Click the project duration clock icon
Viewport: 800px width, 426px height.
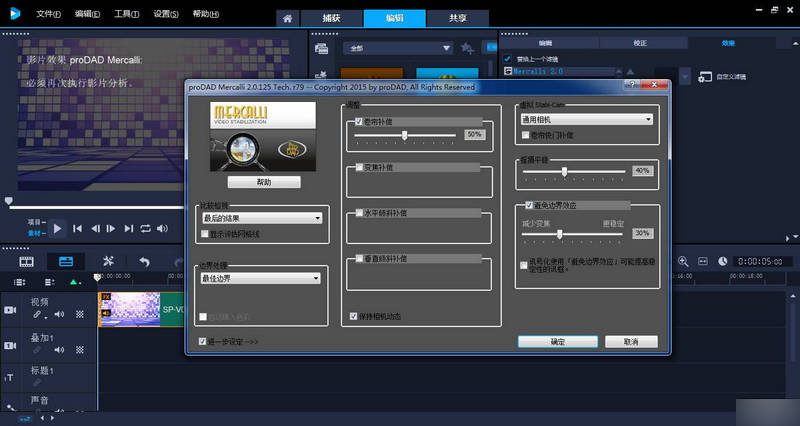tap(723, 261)
